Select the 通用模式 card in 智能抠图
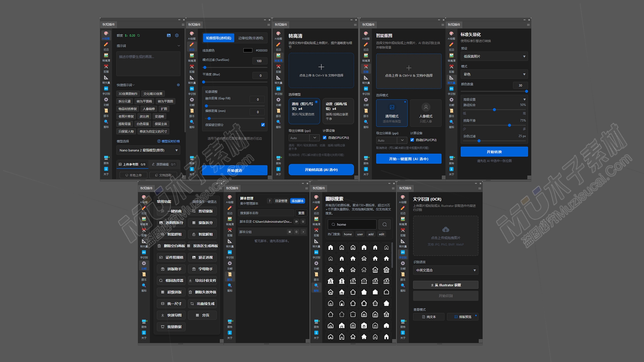 (392, 113)
